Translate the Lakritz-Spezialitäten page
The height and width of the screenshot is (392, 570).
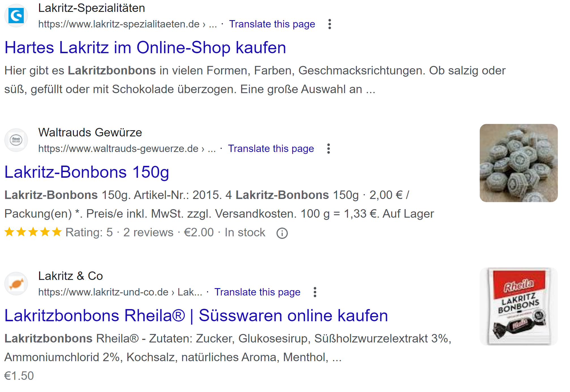click(x=272, y=24)
